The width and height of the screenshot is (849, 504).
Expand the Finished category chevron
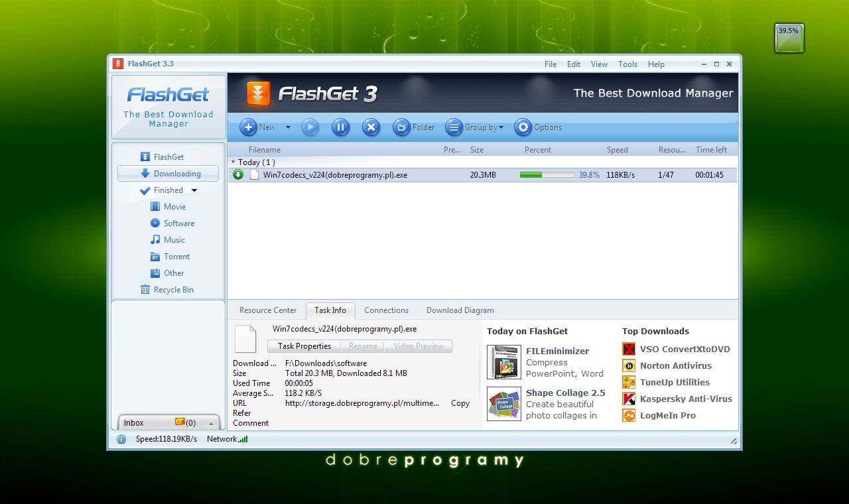tap(193, 190)
